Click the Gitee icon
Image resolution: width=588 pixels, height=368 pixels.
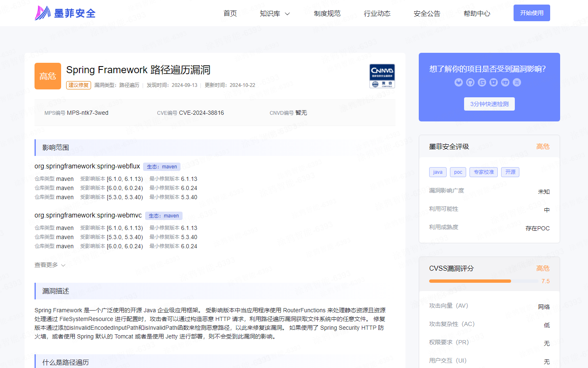[482, 82]
